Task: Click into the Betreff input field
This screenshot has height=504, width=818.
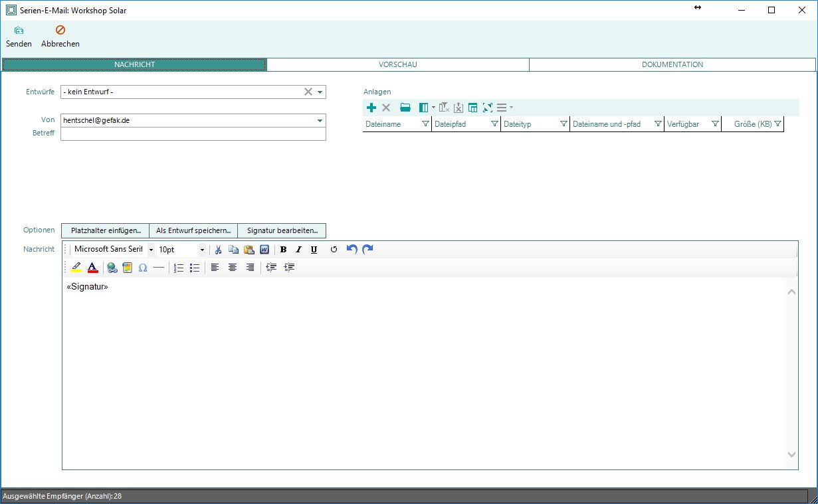Action: click(193, 133)
